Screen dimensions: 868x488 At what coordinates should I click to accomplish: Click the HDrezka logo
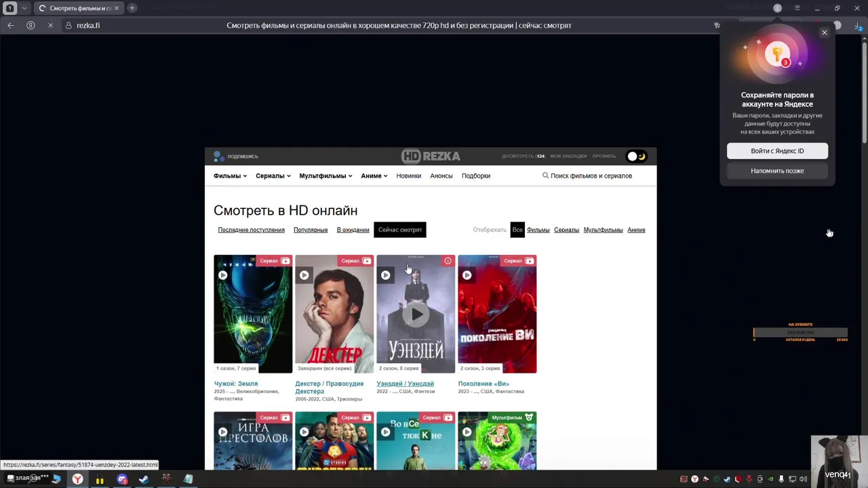[x=431, y=157]
